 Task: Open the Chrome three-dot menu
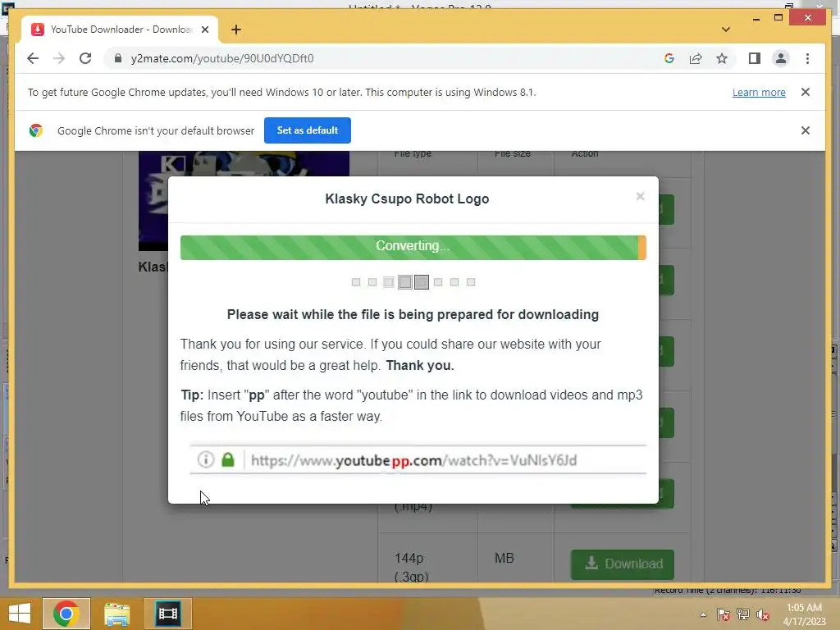(x=807, y=58)
